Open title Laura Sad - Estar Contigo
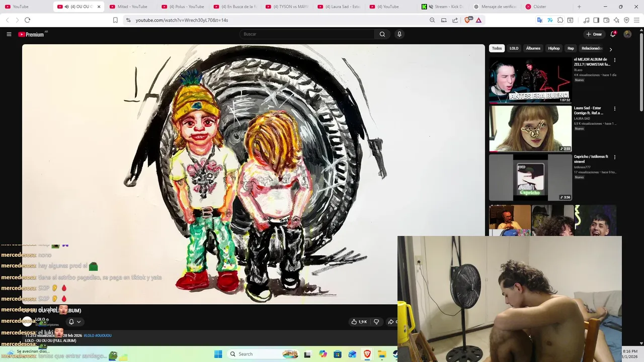 pyautogui.click(x=589, y=111)
